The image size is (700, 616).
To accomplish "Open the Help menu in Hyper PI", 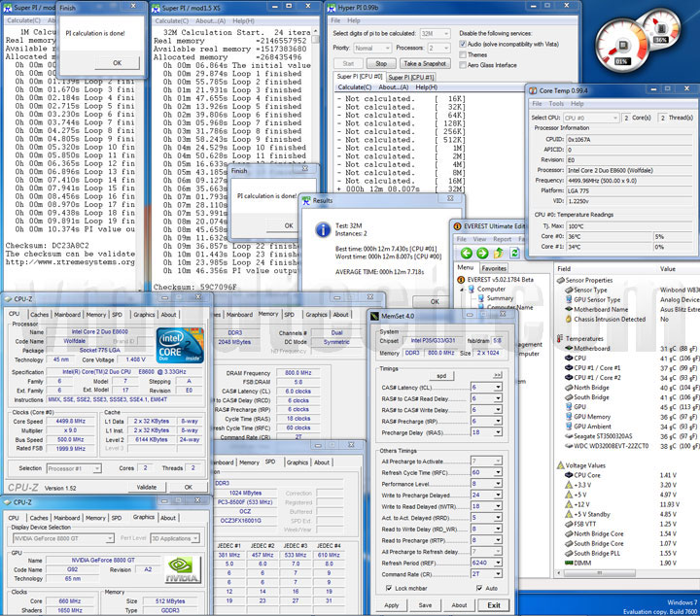I will pyautogui.click(x=354, y=20).
